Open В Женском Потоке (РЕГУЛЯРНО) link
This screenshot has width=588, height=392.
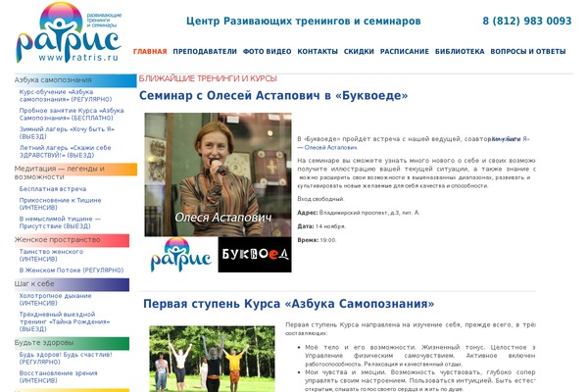(x=72, y=270)
